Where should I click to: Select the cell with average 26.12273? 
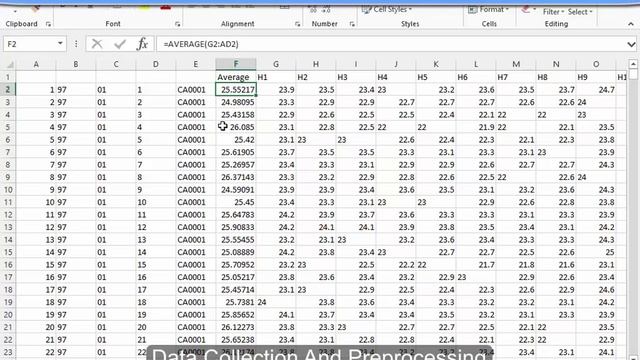coord(236,327)
